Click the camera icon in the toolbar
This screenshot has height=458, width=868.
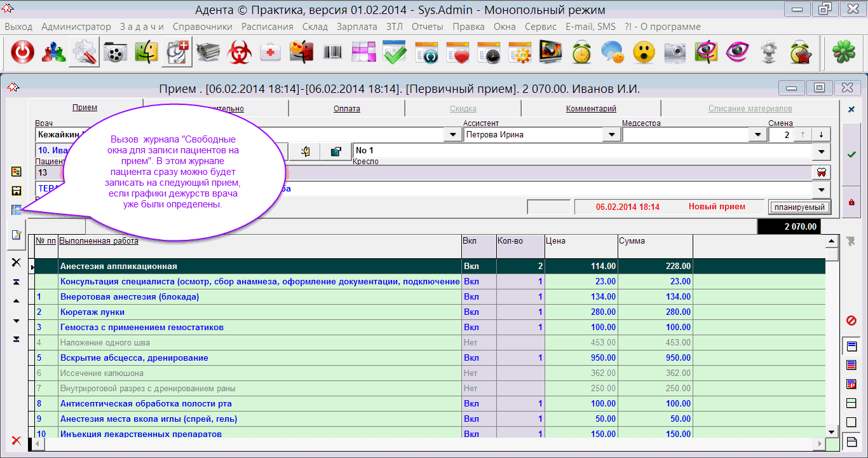point(675,53)
